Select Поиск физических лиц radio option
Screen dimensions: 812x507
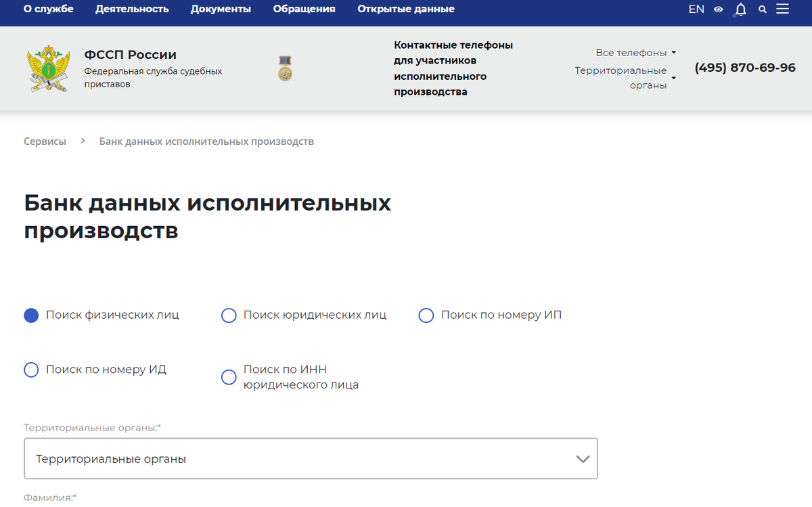pyautogui.click(x=31, y=315)
